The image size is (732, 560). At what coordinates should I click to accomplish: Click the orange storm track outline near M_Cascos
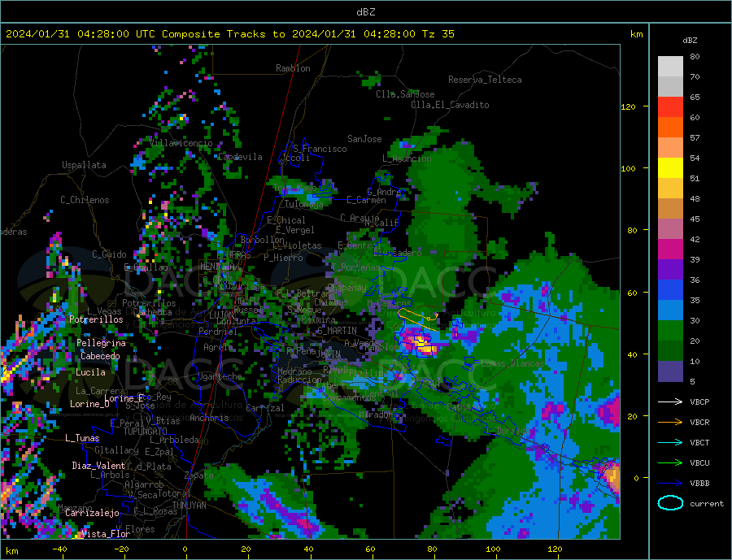[417, 319]
